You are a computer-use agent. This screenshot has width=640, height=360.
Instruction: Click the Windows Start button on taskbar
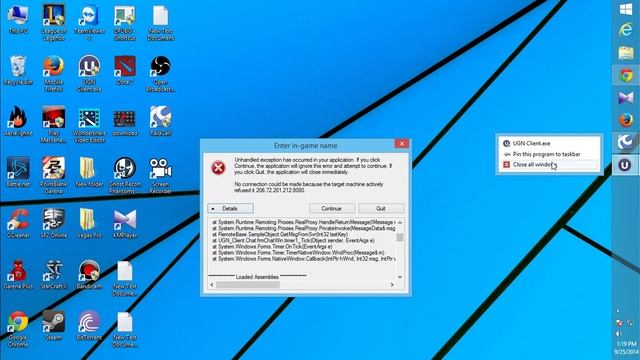626,9
